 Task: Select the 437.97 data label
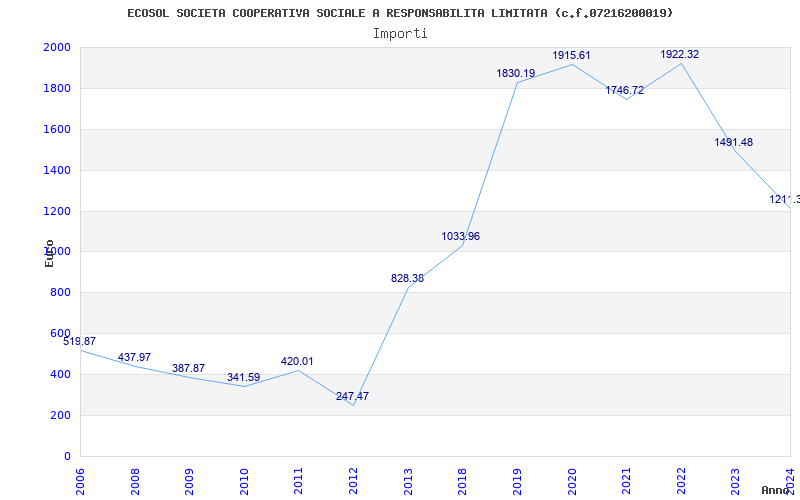point(134,357)
